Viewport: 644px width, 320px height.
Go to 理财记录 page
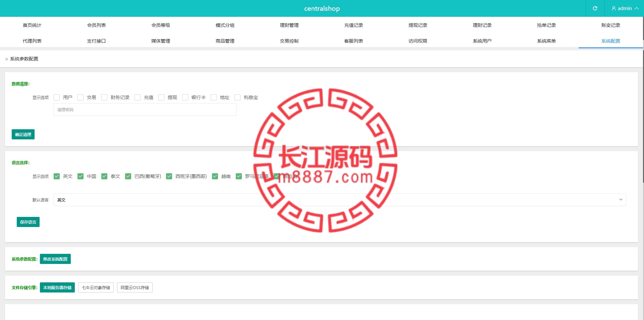pyautogui.click(x=482, y=25)
